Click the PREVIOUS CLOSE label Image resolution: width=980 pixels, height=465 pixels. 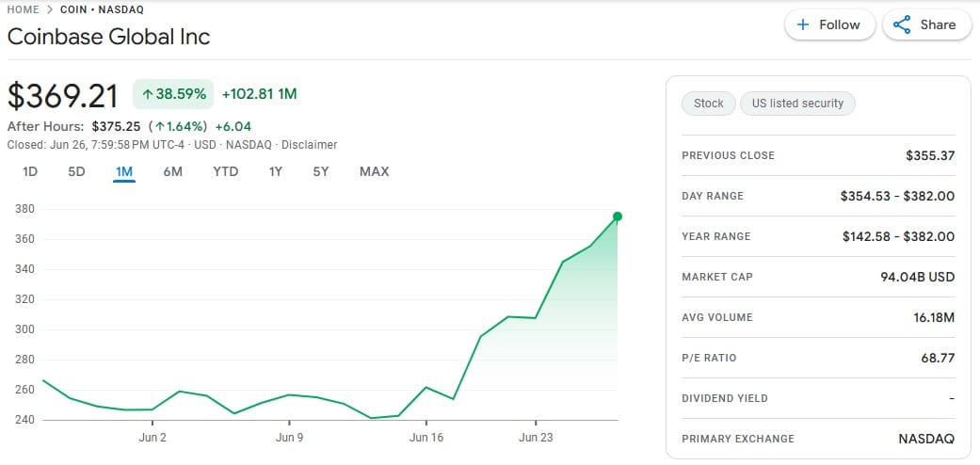click(x=728, y=155)
